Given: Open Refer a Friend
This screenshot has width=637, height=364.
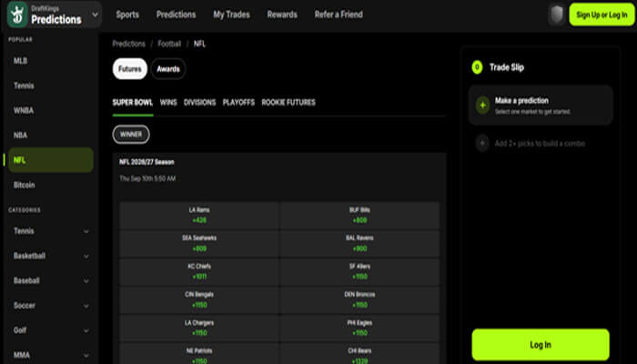Looking at the screenshot, I should click(x=339, y=15).
